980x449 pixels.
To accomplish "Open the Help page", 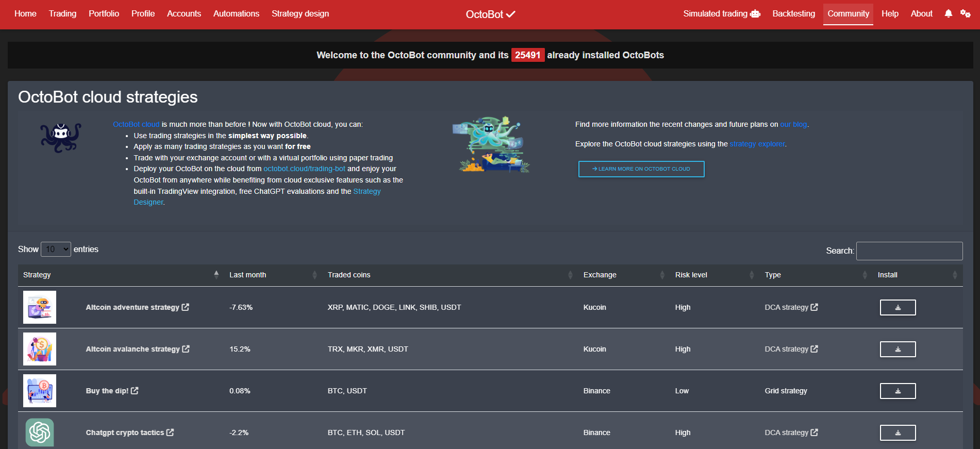I will coord(890,14).
